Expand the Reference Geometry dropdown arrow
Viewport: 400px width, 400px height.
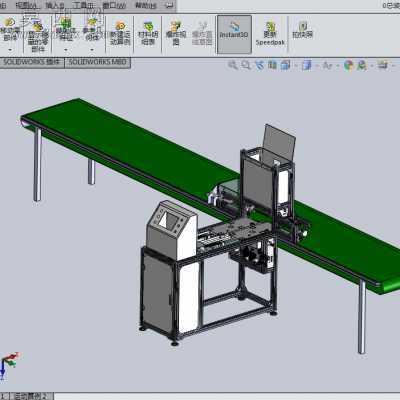(92, 50)
